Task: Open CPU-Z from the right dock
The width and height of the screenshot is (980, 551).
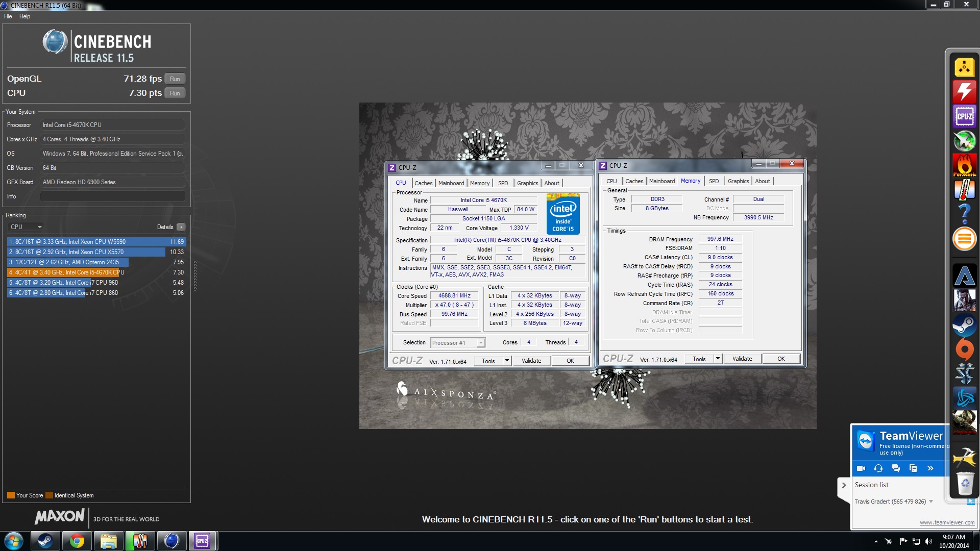Action: (x=964, y=116)
